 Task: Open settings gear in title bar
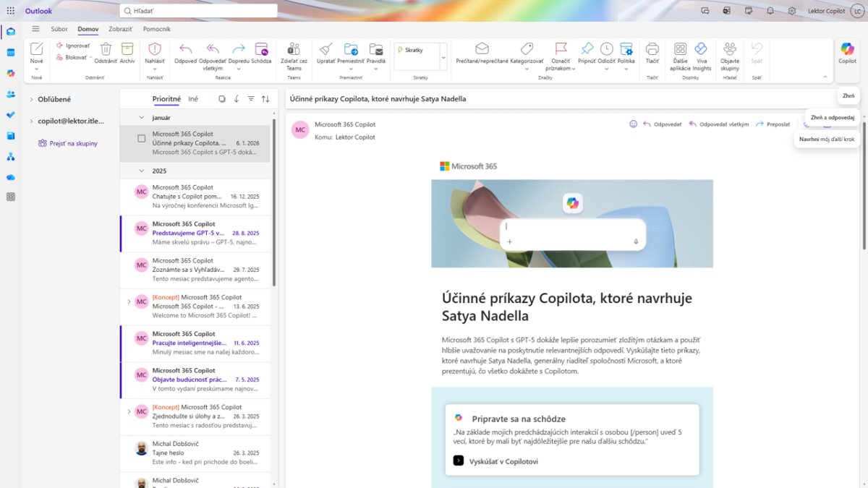pyautogui.click(x=792, y=11)
